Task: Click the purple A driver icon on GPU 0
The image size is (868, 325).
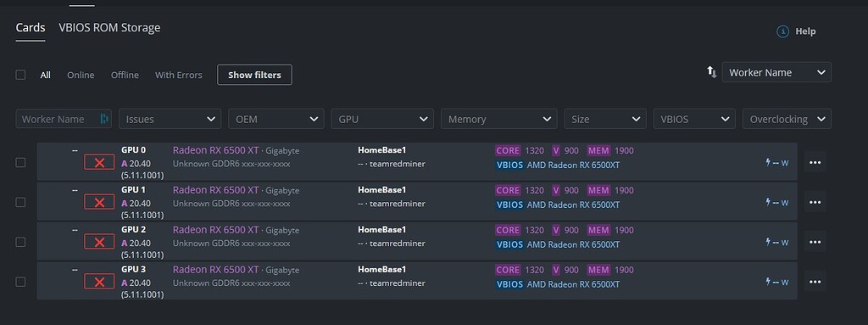Action: (125, 163)
